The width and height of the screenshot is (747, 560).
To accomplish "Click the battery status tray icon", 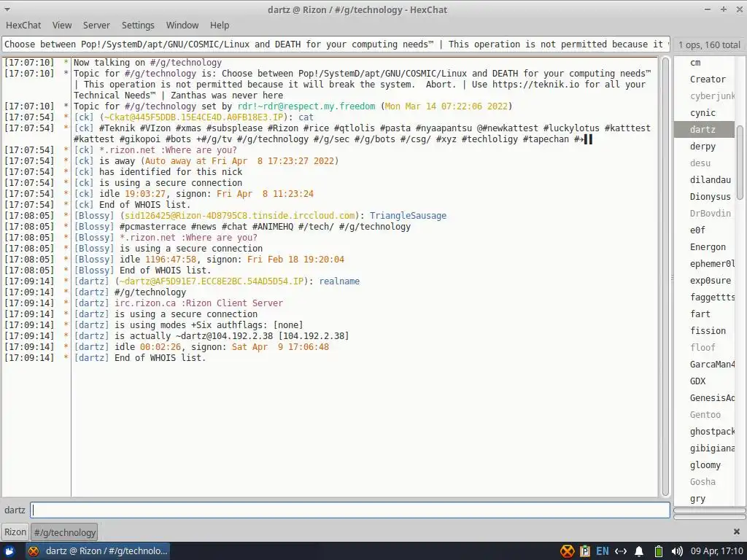I will 659,551.
